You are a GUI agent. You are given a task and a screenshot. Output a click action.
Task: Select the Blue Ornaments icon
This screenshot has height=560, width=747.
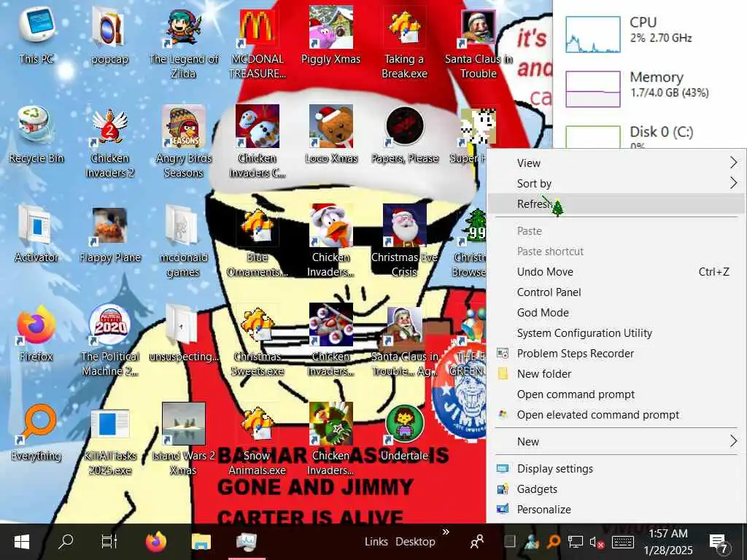pyautogui.click(x=258, y=241)
